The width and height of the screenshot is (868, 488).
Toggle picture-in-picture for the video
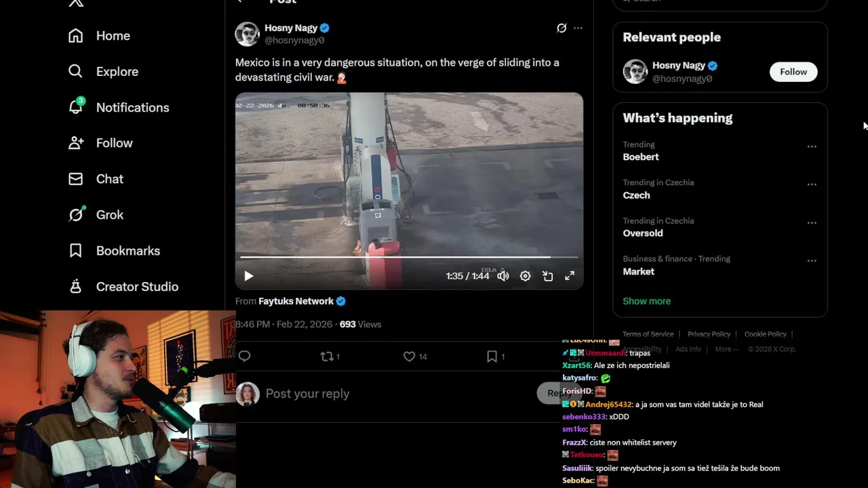(x=547, y=276)
